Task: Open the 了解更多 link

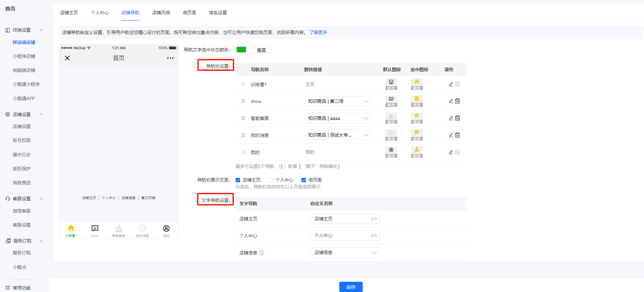Action: (318, 32)
